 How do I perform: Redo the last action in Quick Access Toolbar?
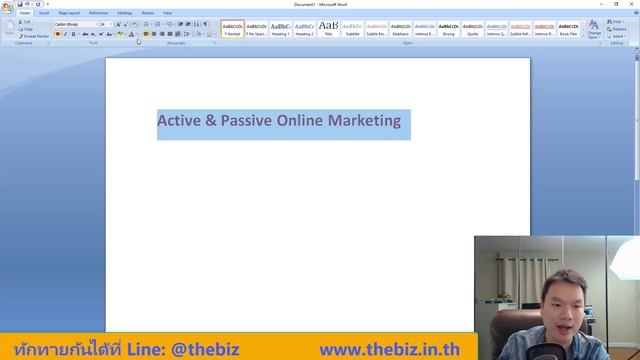(x=38, y=4)
